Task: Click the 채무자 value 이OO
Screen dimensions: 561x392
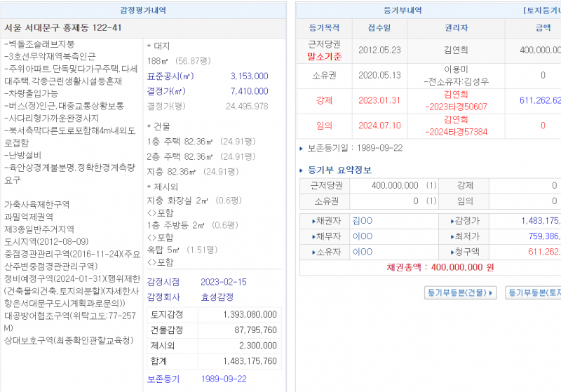Action: (x=363, y=236)
